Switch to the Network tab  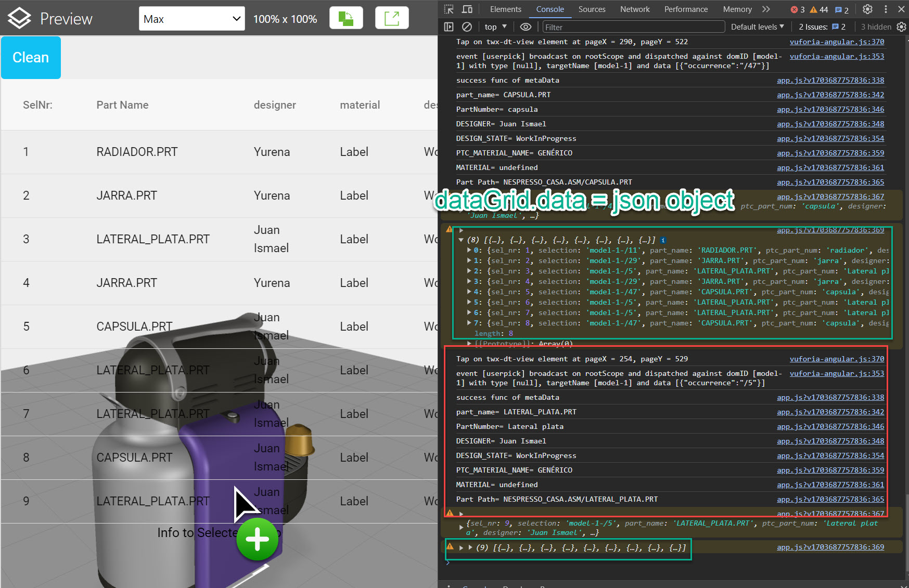pyautogui.click(x=634, y=9)
